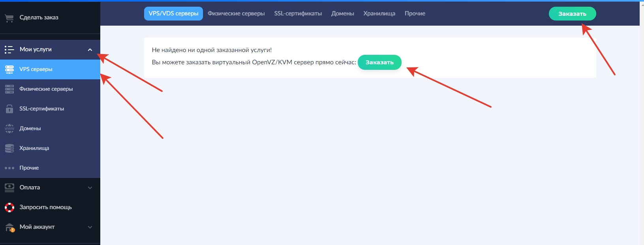Click the Оплата money icon
This screenshot has height=245, width=644.
tap(9, 188)
